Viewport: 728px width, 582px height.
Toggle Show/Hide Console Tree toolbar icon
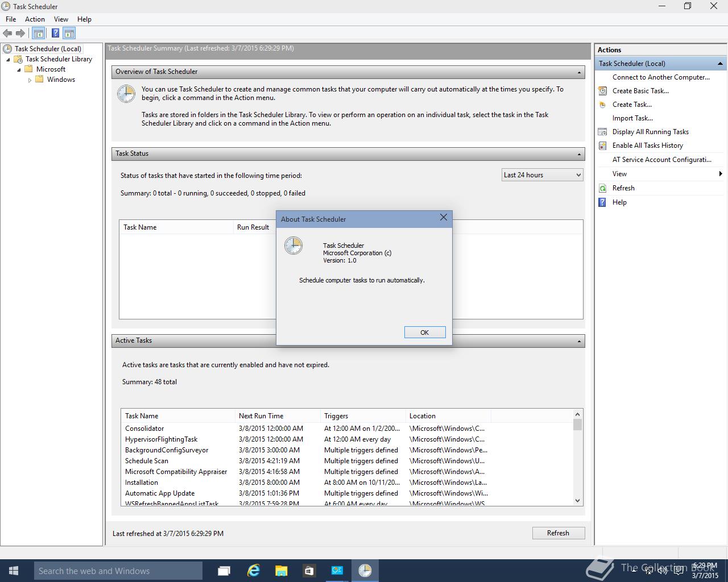[x=39, y=33]
